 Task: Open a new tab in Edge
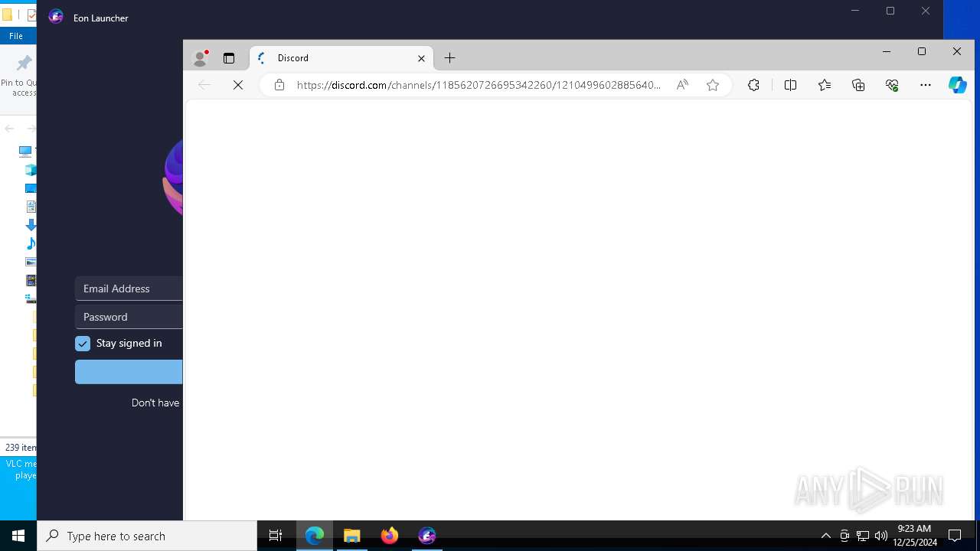click(449, 58)
